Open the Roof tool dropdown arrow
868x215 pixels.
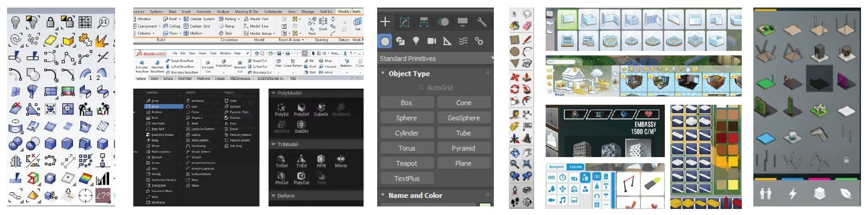179,19
